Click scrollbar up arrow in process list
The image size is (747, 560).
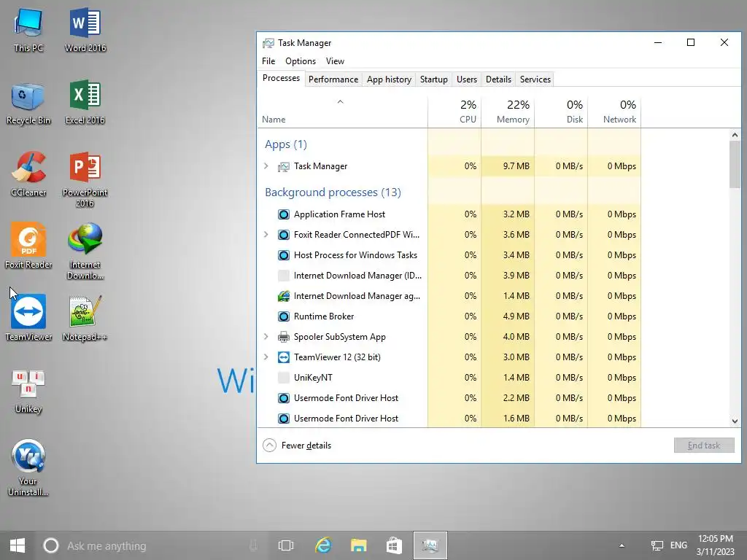tap(735, 135)
